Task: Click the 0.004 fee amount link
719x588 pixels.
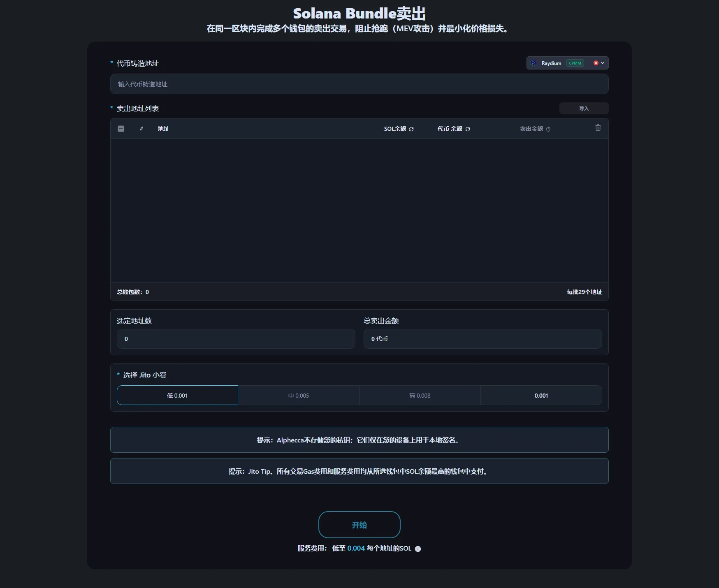Action: click(x=355, y=549)
